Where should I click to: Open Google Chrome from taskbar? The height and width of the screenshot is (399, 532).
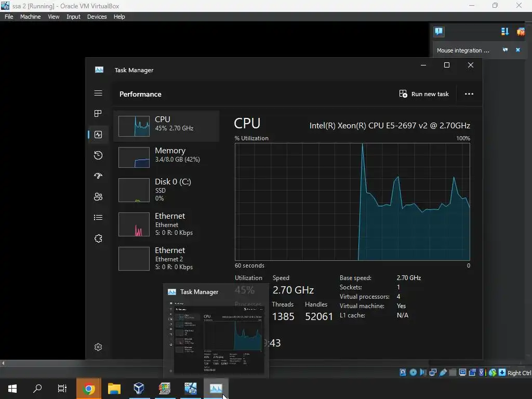click(88, 389)
